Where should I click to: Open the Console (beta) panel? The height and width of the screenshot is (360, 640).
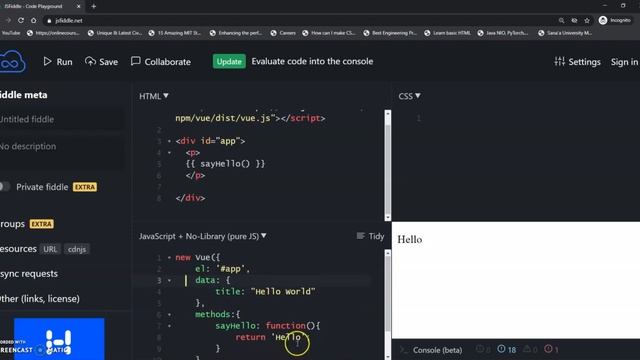tap(437, 350)
